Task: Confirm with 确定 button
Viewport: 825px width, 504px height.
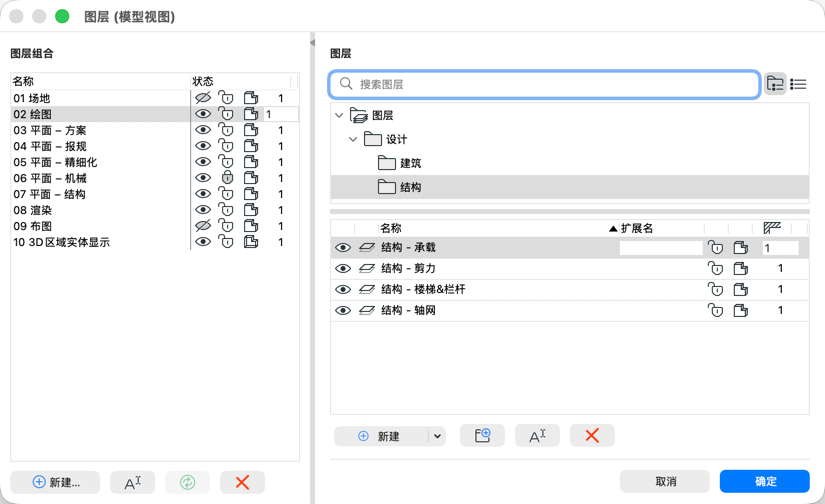Action: (x=764, y=481)
